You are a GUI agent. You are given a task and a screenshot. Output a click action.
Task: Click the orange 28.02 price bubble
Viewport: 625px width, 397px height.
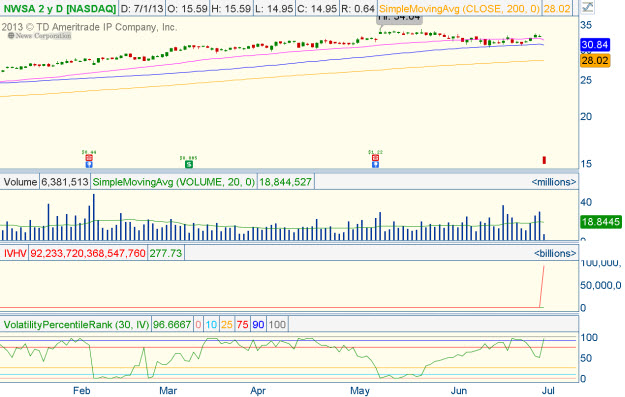click(595, 61)
